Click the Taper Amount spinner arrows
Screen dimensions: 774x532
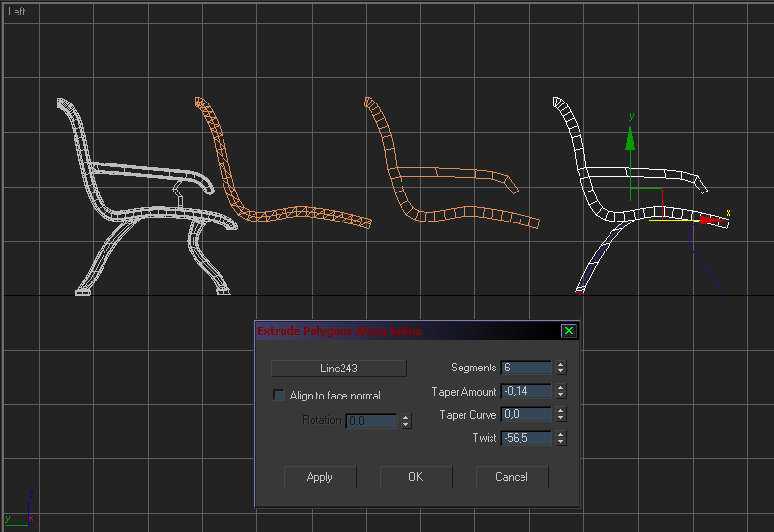(561, 392)
